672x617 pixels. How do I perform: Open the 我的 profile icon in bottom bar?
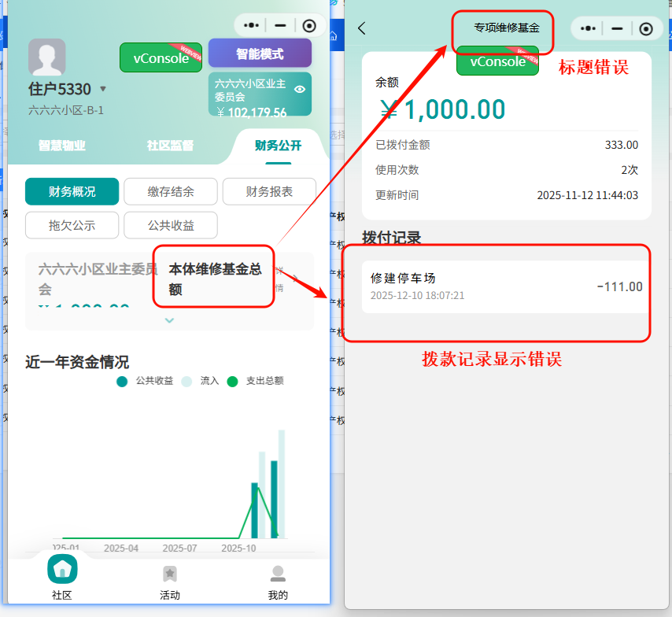tap(278, 574)
